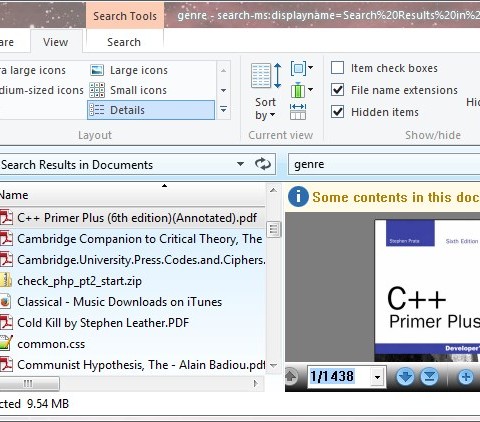Click zip icon of check_php_pt2_start.zip

point(6,281)
